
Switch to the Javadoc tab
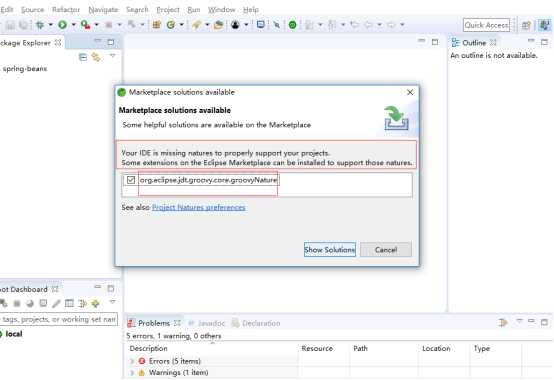coord(207,323)
